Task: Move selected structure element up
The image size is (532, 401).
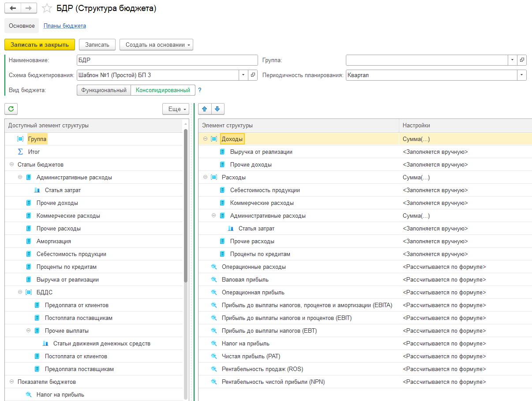Action: click(205, 109)
